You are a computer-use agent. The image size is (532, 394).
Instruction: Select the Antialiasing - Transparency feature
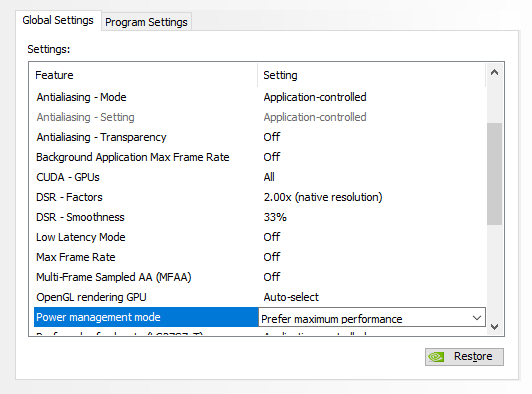(101, 137)
